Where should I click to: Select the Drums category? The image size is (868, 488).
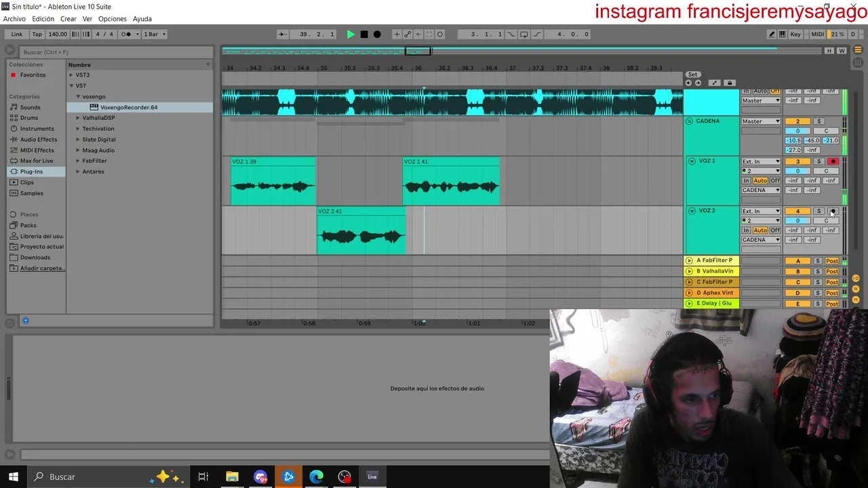[29, 118]
